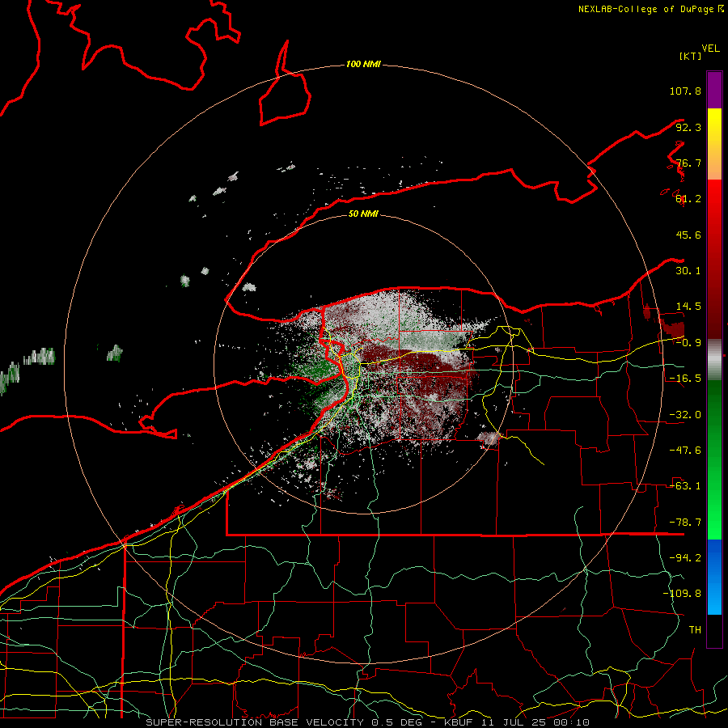728x728 pixels.
Task: Click the KBUF 11 JUL 25 00:10 timestamp
Action: [517, 722]
